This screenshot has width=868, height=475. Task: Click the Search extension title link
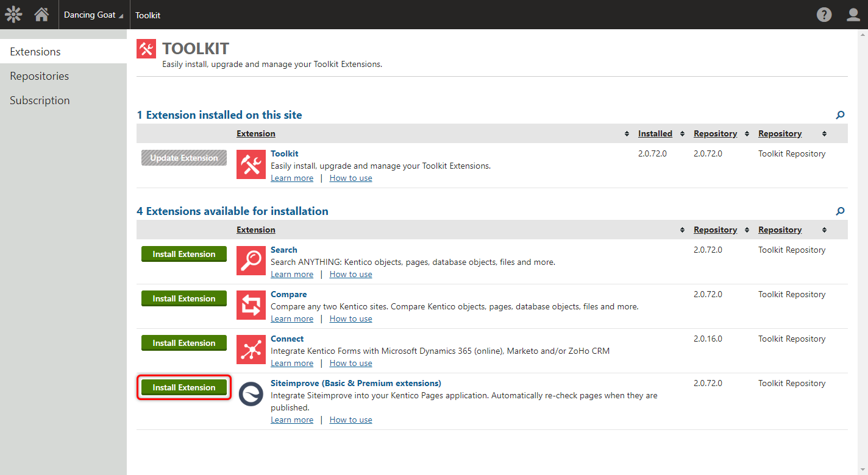(x=284, y=250)
